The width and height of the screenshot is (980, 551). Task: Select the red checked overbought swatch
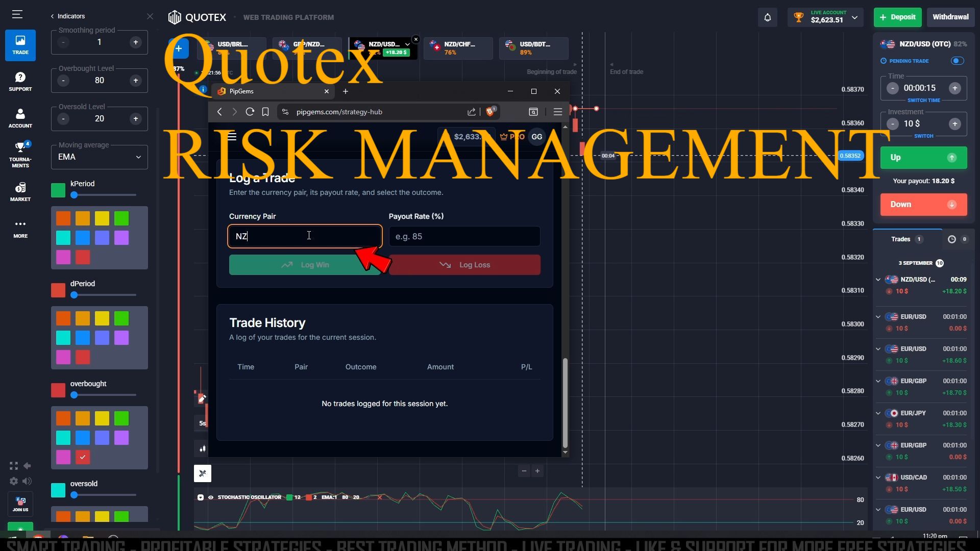coord(83,457)
